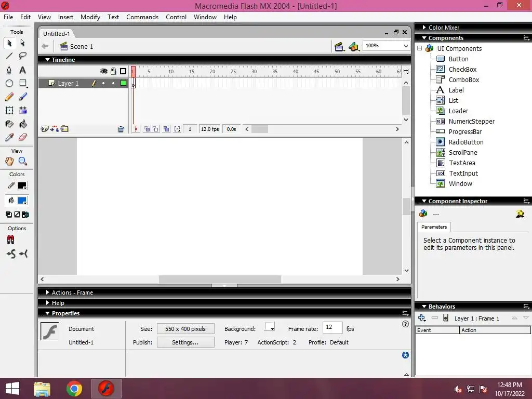
Task: Click the Add Behavior plus icon
Action: (422, 318)
